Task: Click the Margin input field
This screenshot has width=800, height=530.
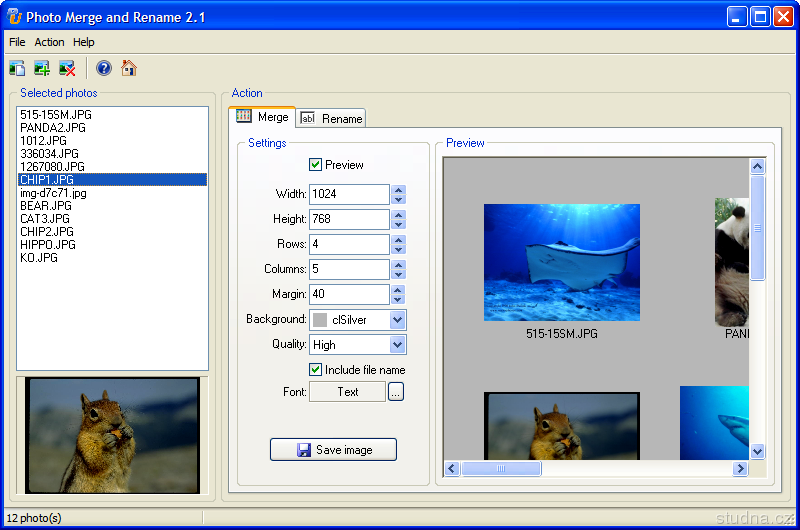Action: [349, 294]
